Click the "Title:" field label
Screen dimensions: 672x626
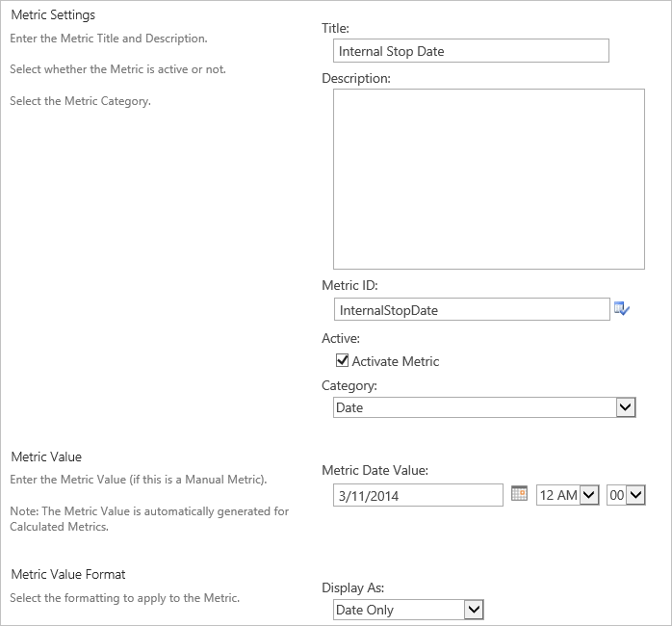pyautogui.click(x=335, y=29)
